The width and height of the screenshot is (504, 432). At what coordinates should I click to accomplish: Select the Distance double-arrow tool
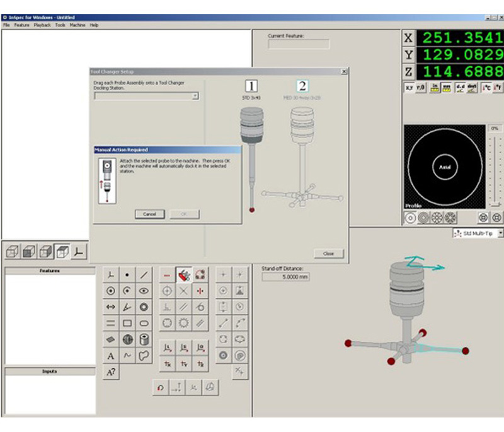coord(111,307)
